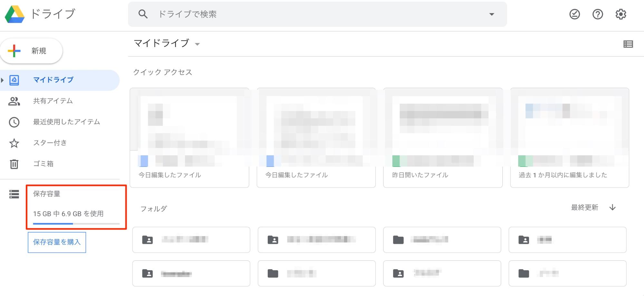Select マイドライブ in the sidebar

(x=60, y=80)
